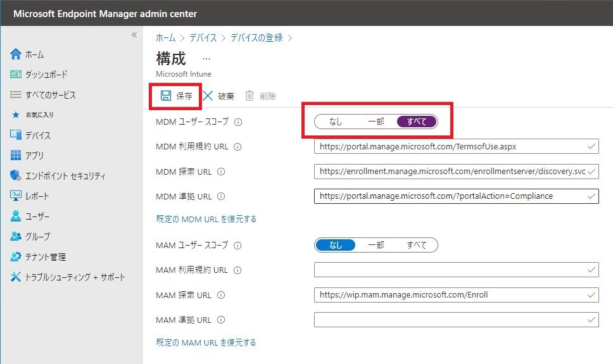Open ダッシュボード in navigation menu
The width and height of the screenshot is (613, 364).
[x=46, y=74]
